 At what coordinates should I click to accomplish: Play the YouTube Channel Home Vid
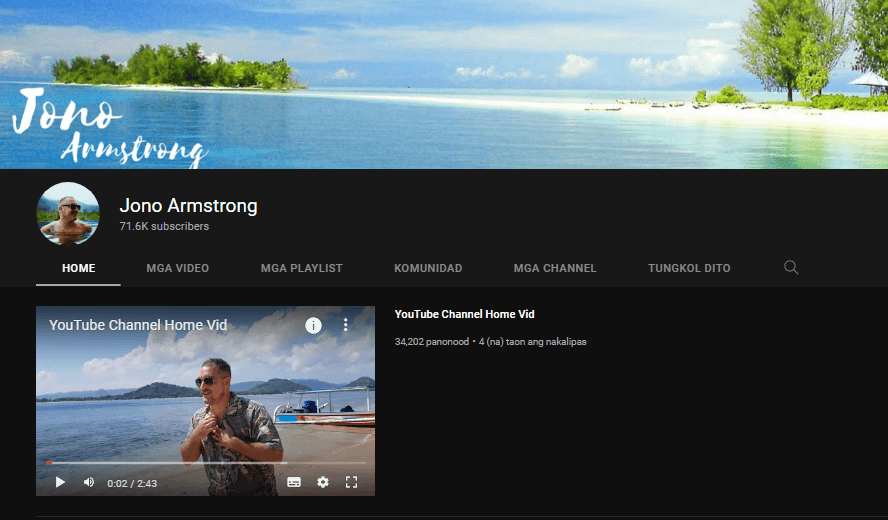pyautogui.click(x=60, y=482)
